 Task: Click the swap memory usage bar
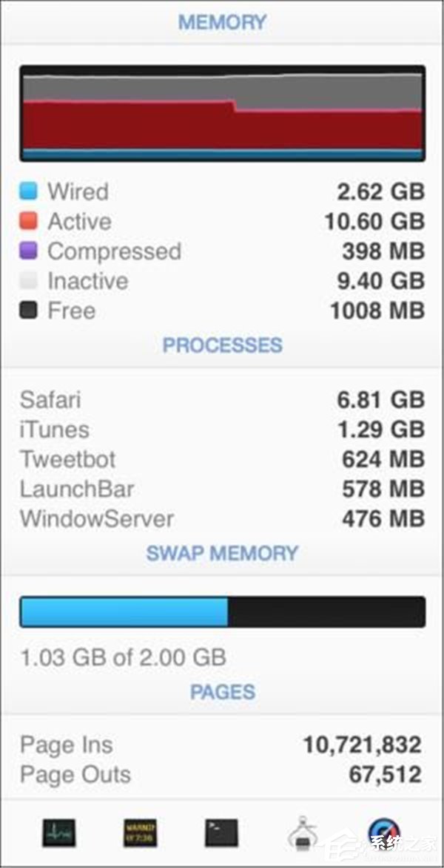(222, 611)
